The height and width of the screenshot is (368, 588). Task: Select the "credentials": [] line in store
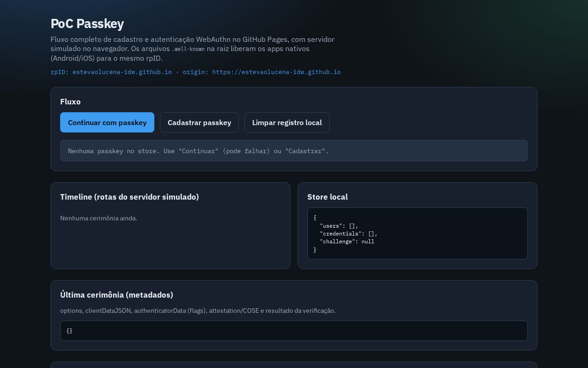349,234
